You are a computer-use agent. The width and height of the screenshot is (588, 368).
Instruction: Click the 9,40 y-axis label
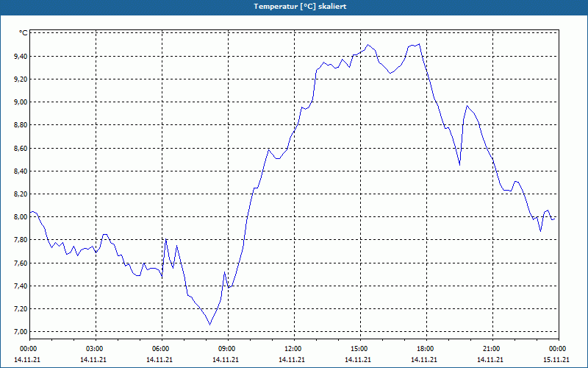(x=21, y=57)
